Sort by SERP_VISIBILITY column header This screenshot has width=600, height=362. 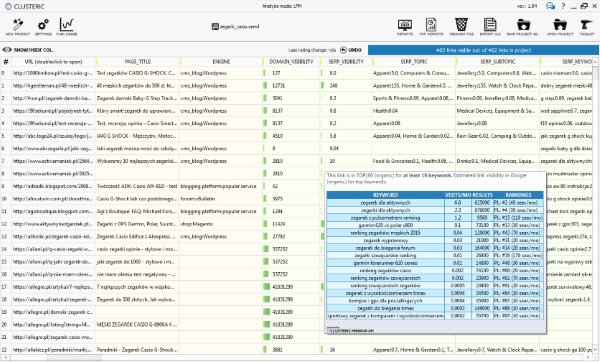(x=346, y=62)
